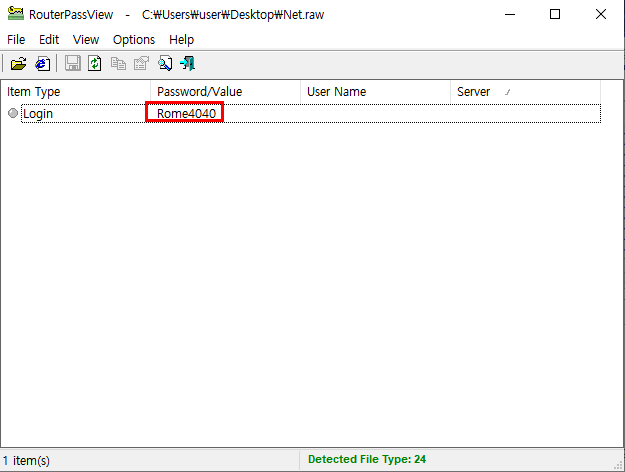Click the window resize grip corner

tap(619, 465)
